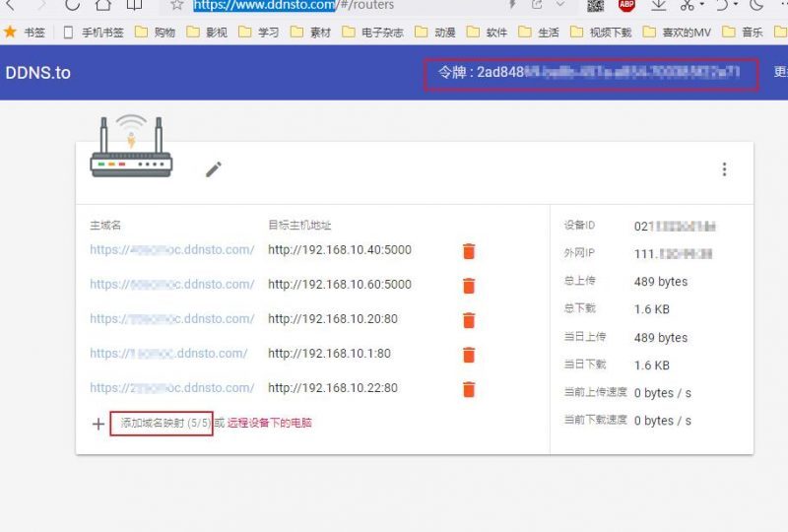
Task: Click trash icon for 192.168.10.20:80 mapping
Action: pyautogui.click(x=469, y=320)
